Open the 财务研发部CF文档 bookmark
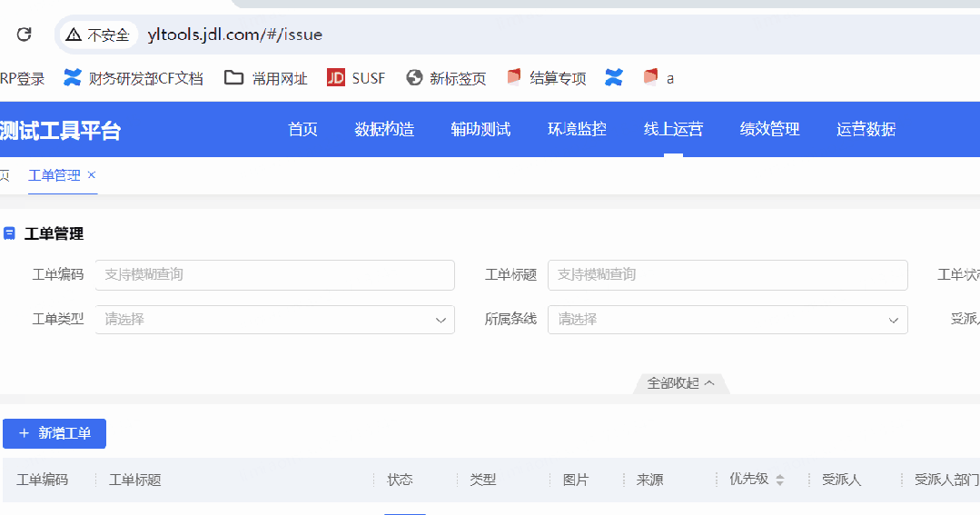The height and width of the screenshot is (515, 980). tap(134, 78)
